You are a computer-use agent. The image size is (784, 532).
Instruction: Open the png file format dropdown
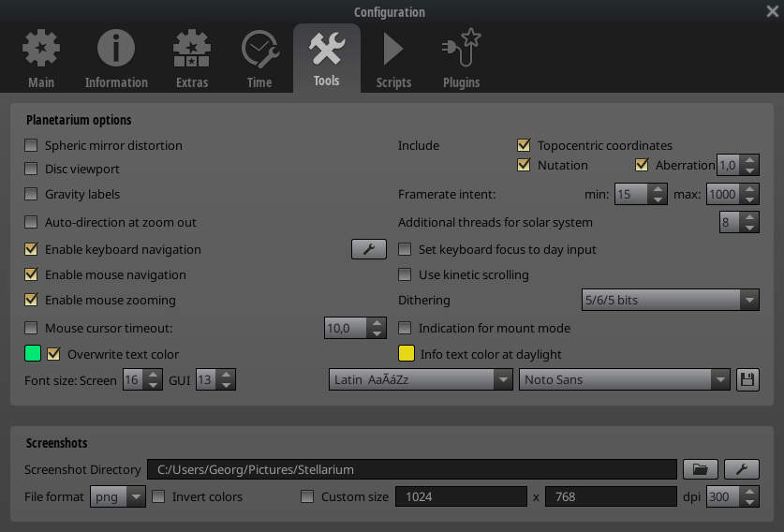(118, 497)
